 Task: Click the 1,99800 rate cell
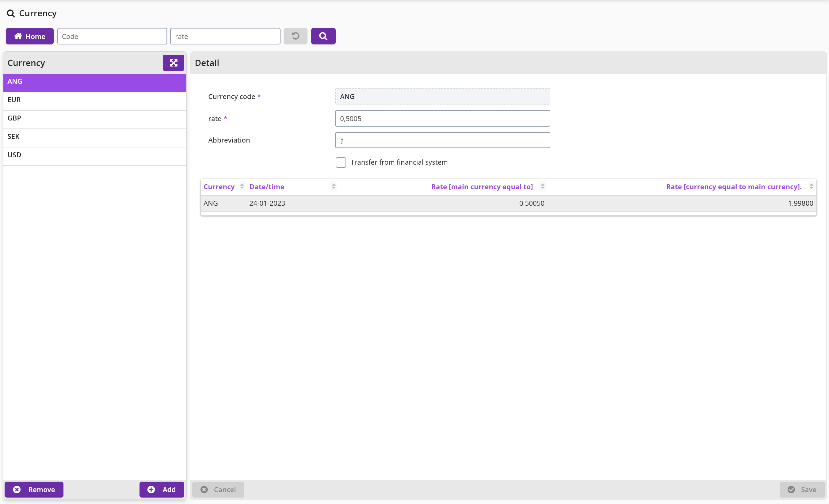point(800,204)
